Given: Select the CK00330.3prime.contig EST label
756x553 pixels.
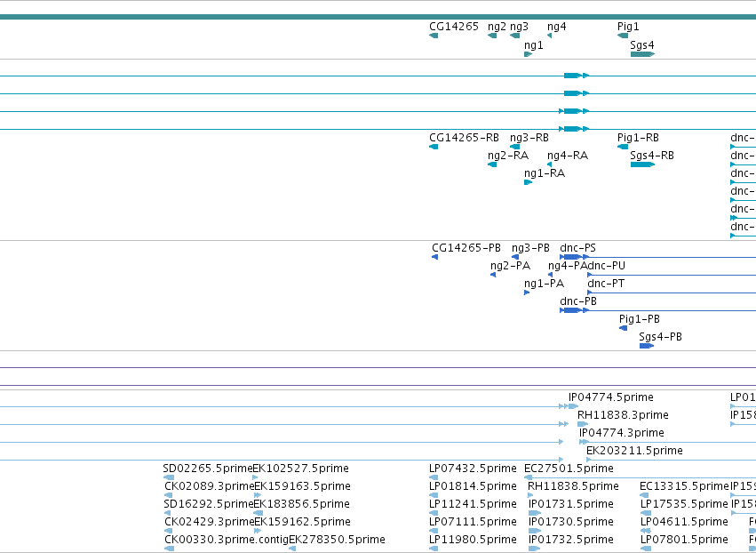Looking at the screenshot, I should [227, 540].
